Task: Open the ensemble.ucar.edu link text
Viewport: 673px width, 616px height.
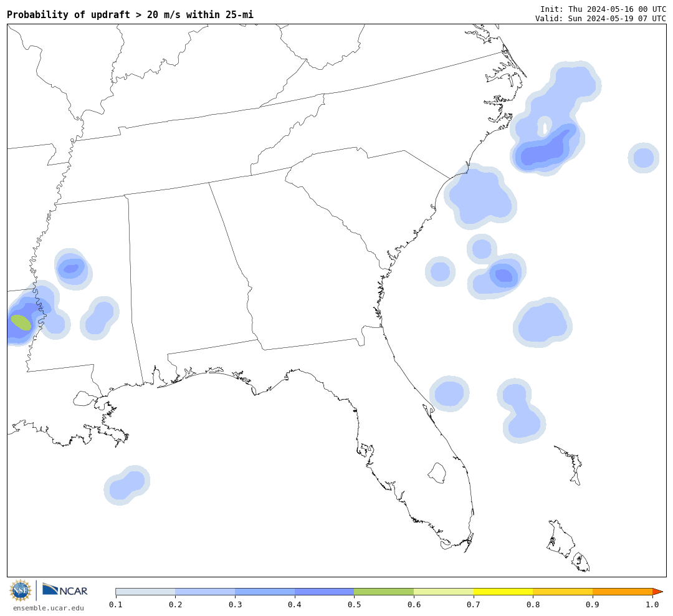Action: [49, 608]
